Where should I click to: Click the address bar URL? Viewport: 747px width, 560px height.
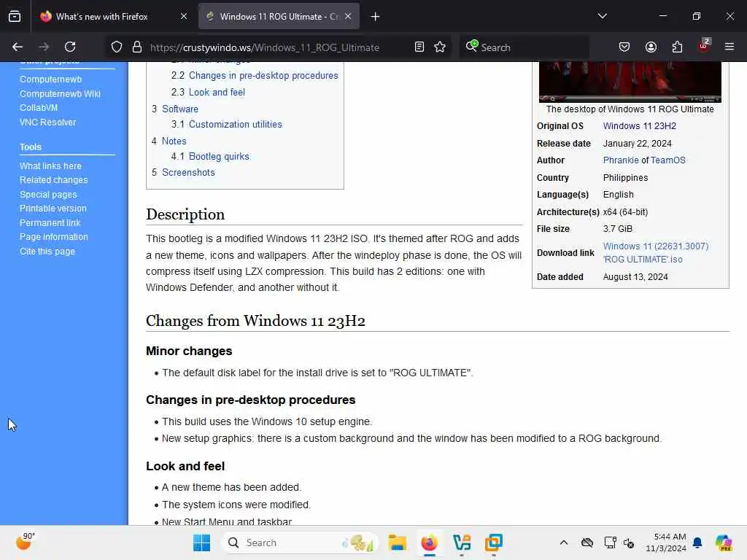point(264,47)
